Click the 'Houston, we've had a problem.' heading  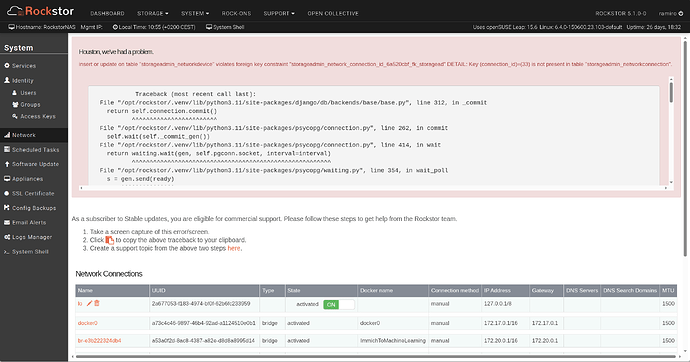click(x=116, y=52)
